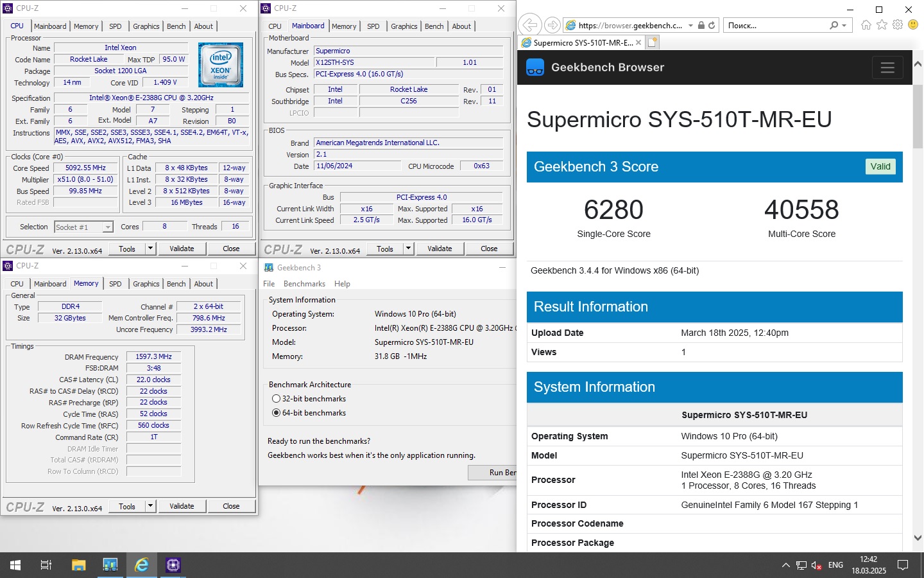Open Task View on the taskbar
924x578 pixels.
point(46,565)
